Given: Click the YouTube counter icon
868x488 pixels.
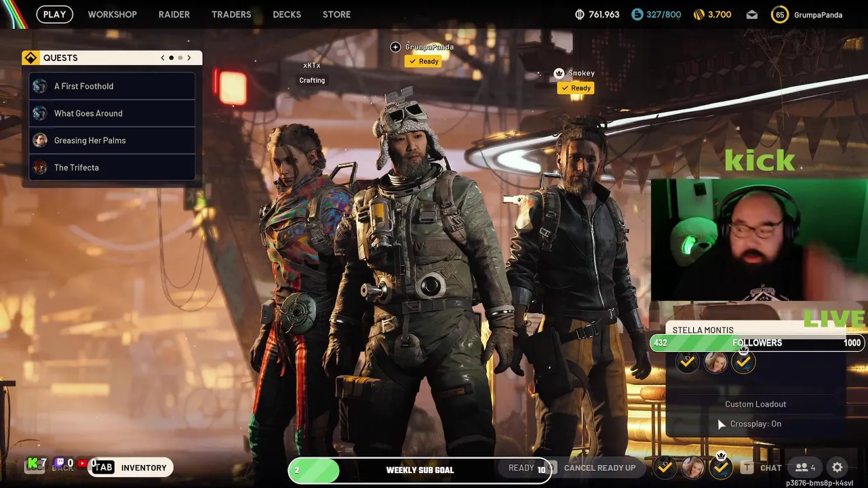Looking at the screenshot, I should point(83,464).
